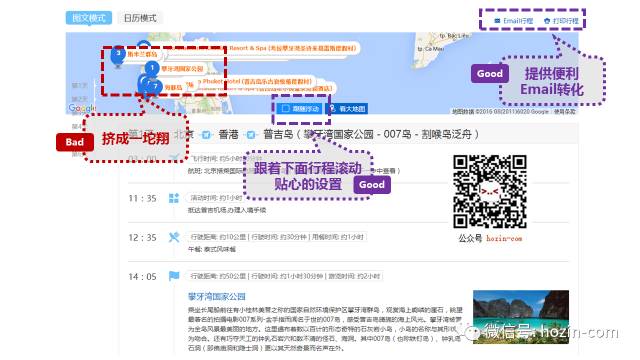Click the activity grid icon at 11:35

pyautogui.click(x=174, y=198)
